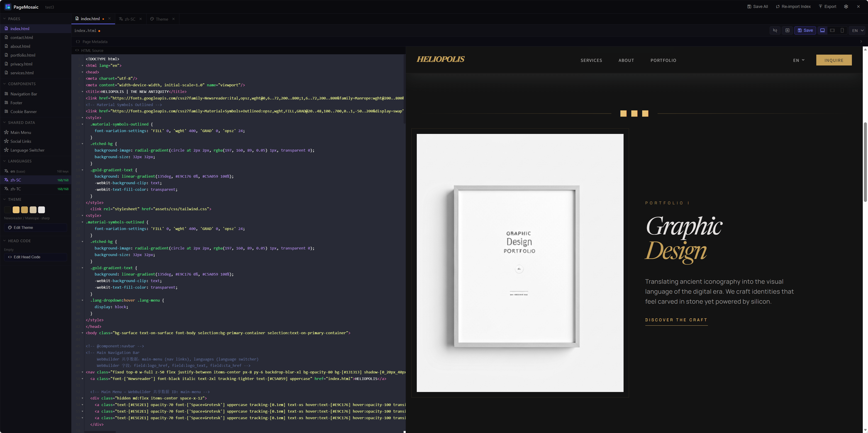Screen dimensions: 868x433
Task: Click the Save All icon in the top bar
Action: click(x=758, y=6)
